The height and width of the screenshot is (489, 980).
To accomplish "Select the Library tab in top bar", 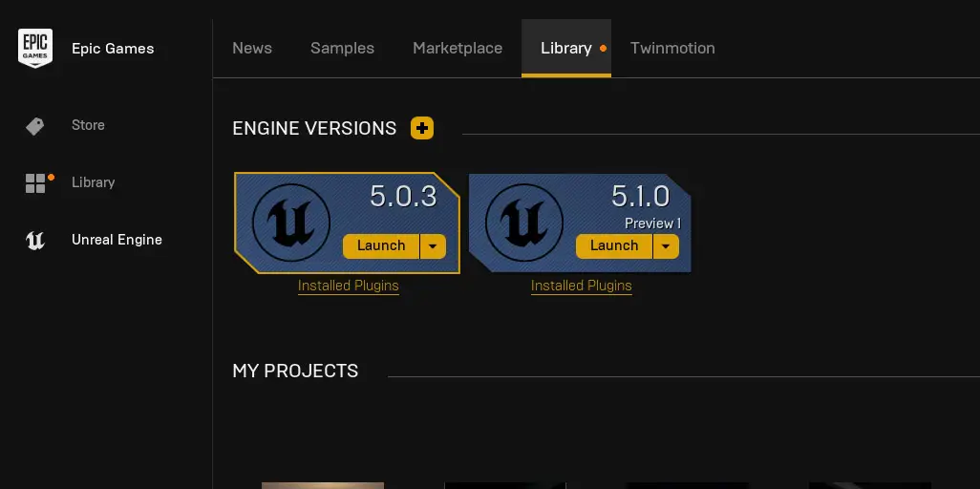I will pyautogui.click(x=565, y=49).
